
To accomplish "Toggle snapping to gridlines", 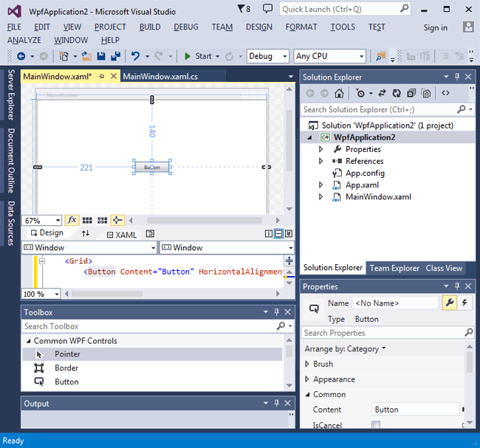I will point(102,221).
